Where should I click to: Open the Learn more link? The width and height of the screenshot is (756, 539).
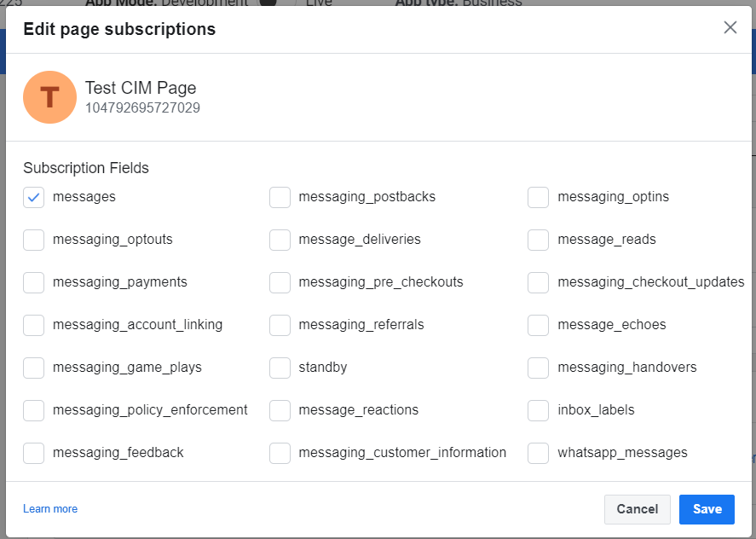coord(50,509)
